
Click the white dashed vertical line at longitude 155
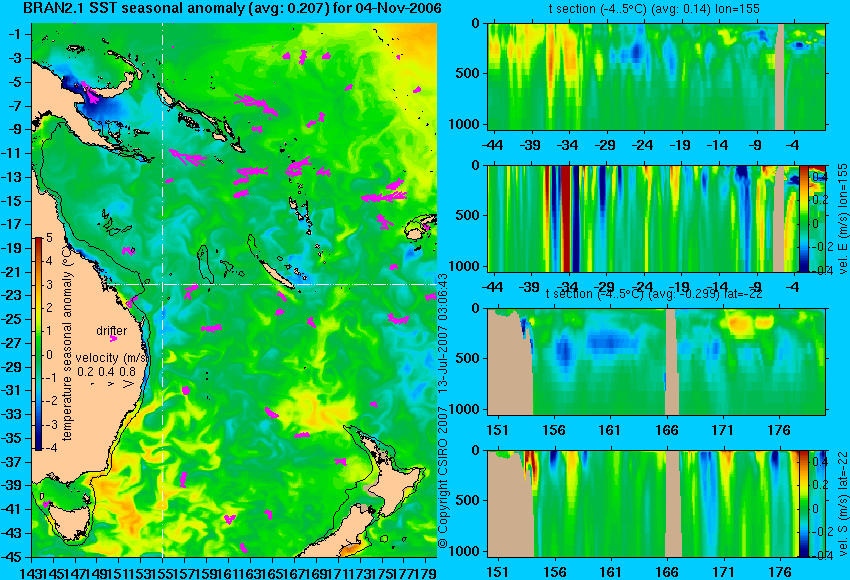(x=162, y=290)
